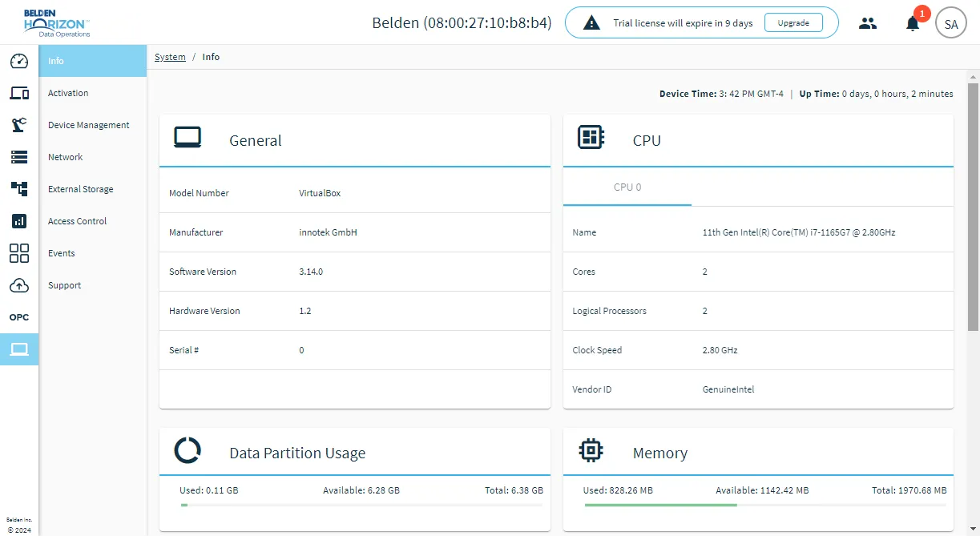Click the highlighted laptop System sidebar icon

tap(19, 349)
